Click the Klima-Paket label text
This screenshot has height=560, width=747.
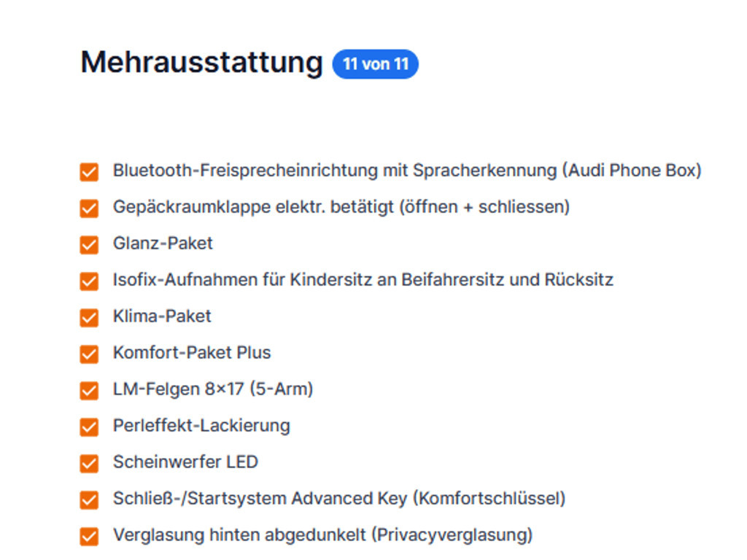tap(162, 316)
